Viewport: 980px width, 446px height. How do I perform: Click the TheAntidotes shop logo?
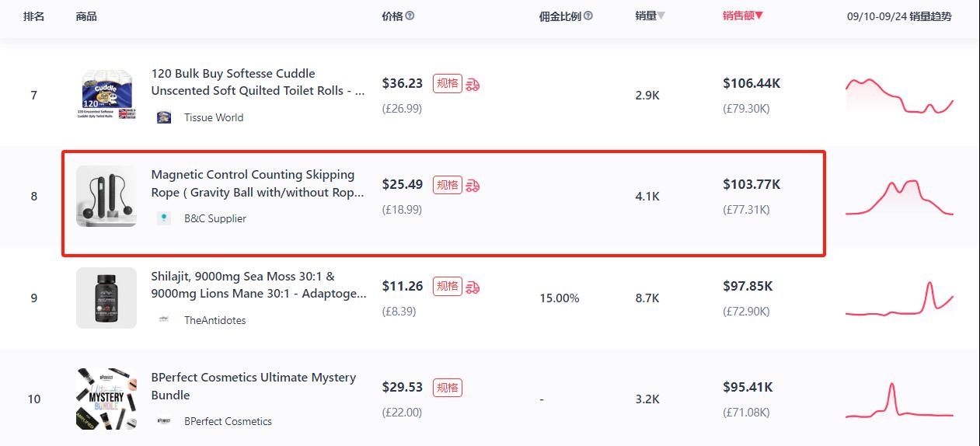coord(164,320)
